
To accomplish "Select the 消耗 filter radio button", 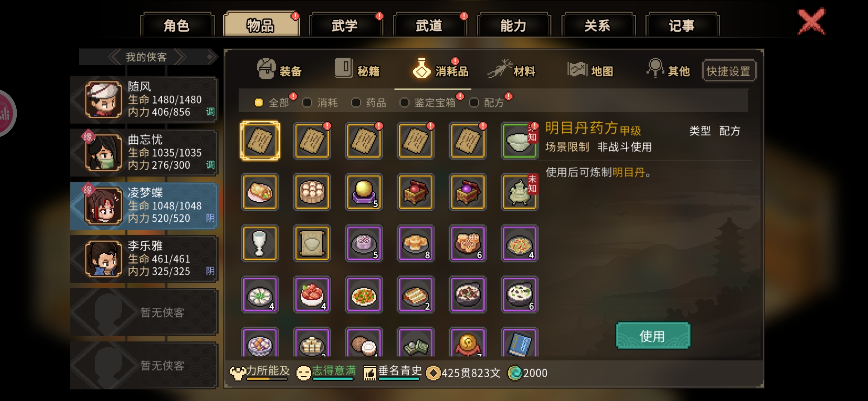I will 307,102.
